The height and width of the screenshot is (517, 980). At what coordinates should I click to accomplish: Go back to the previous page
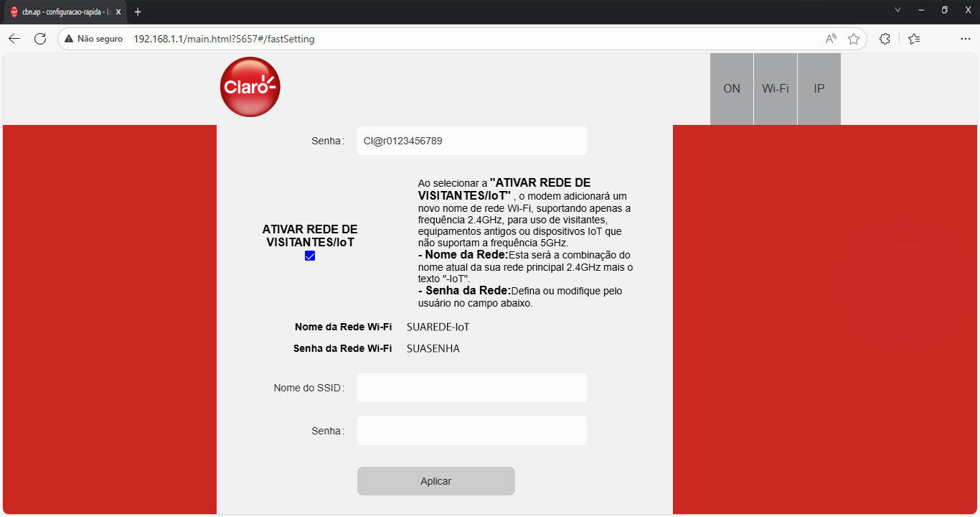14,39
